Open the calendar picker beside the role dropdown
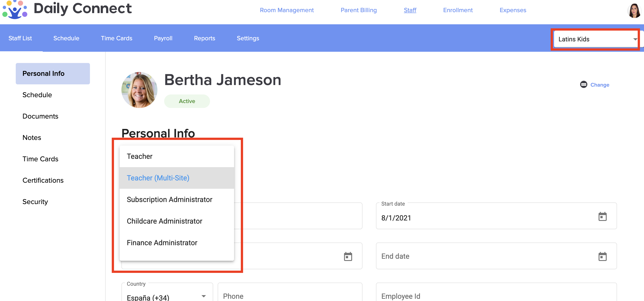The width and height of the screenshot is (644, 301). pyautogui.click(x=348, y=256)
